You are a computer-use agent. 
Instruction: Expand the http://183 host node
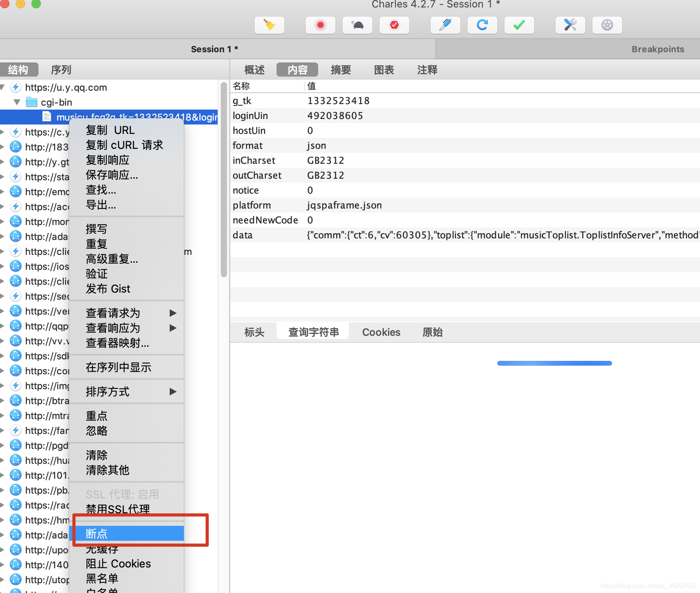pyautogui.click(x=2, y=147)
